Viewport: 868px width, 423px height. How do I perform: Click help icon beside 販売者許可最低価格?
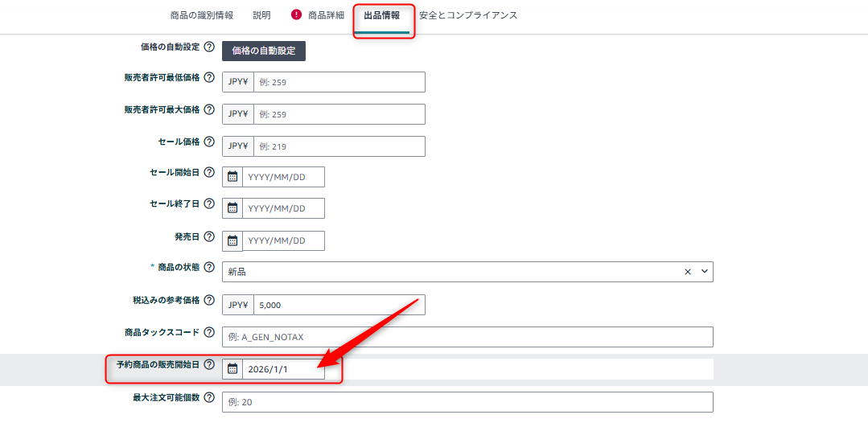tap(209, 78)
